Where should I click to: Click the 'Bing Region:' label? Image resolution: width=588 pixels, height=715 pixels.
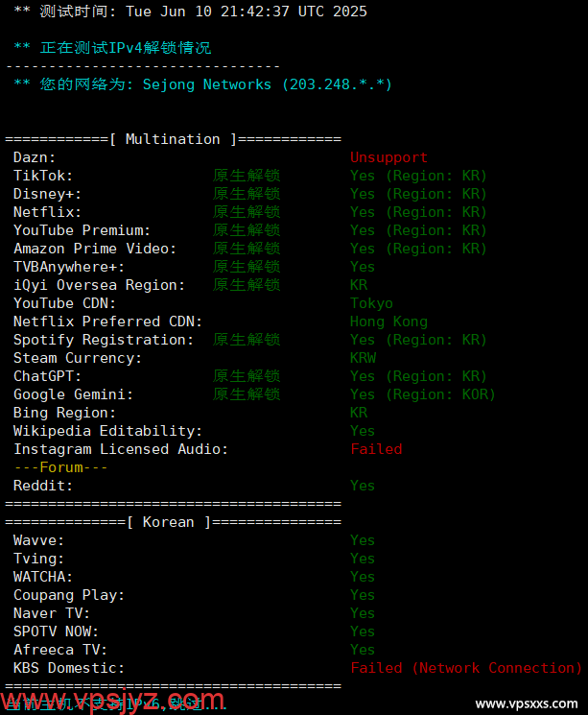pyautogui.click(x=64, y=413)
